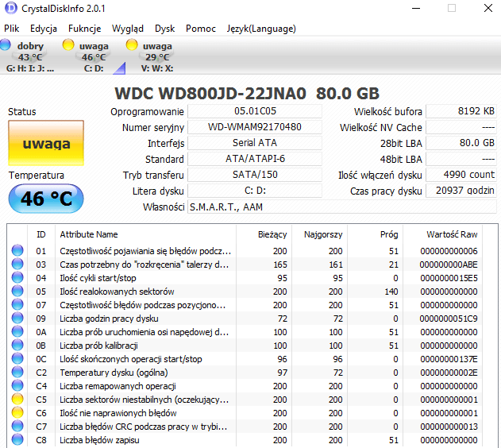Click the blue status icon for attribute 05

[x=17, y=292]
